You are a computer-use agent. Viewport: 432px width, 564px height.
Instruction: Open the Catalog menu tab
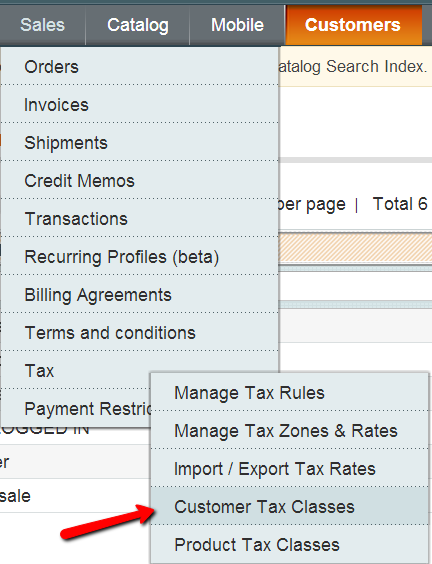[138, 25]
